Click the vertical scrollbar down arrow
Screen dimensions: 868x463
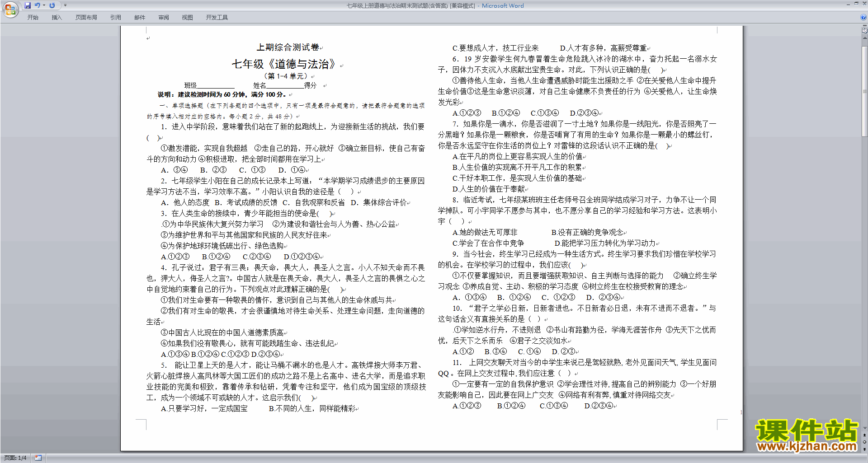coord(865,428)
